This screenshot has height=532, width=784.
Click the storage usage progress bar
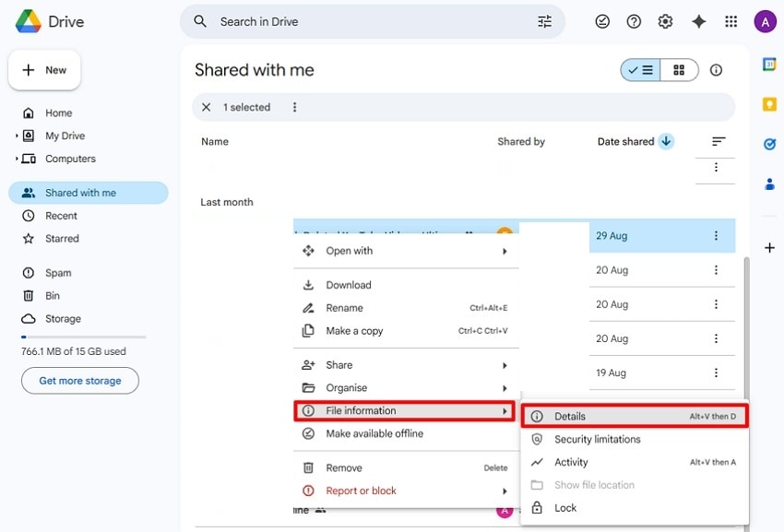pyautogui.click(x=83, y=337)
